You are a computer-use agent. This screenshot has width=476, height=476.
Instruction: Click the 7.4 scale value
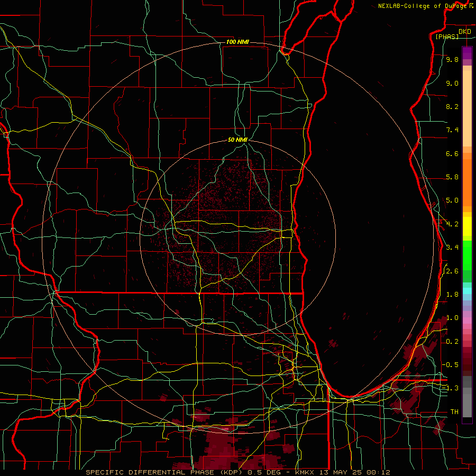coord(452,130)
